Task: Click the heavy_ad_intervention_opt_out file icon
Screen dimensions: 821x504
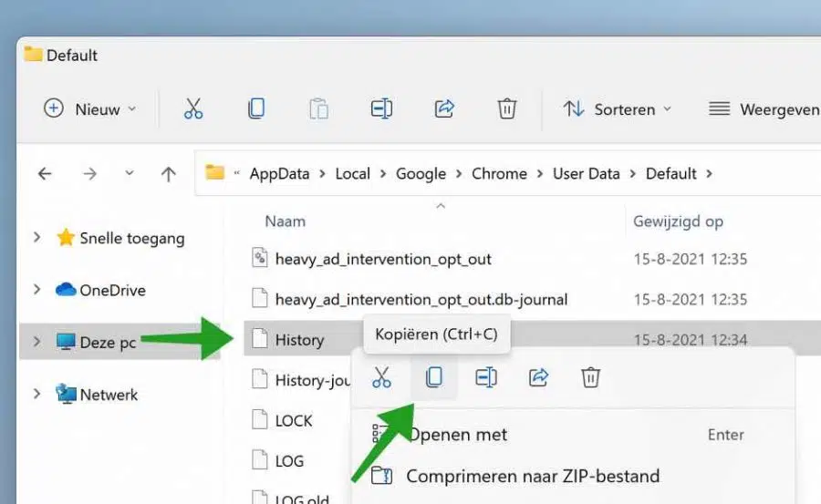Action: tap(260, 258)
